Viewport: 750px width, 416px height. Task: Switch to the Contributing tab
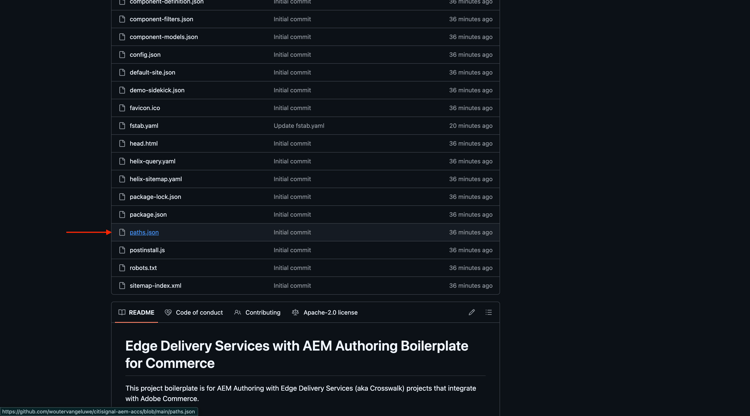[x=257, y=313]
